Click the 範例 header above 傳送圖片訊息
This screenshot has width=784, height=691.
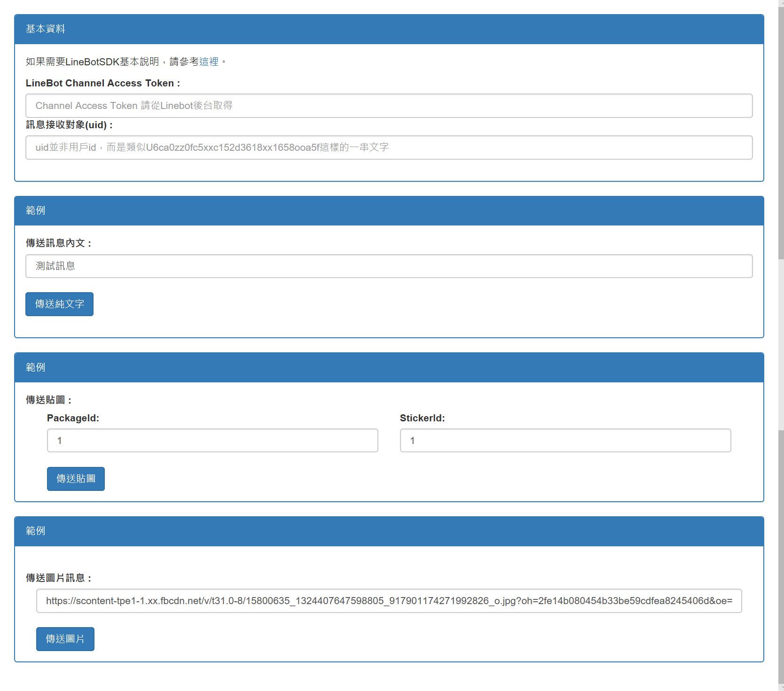click(35, 531)
